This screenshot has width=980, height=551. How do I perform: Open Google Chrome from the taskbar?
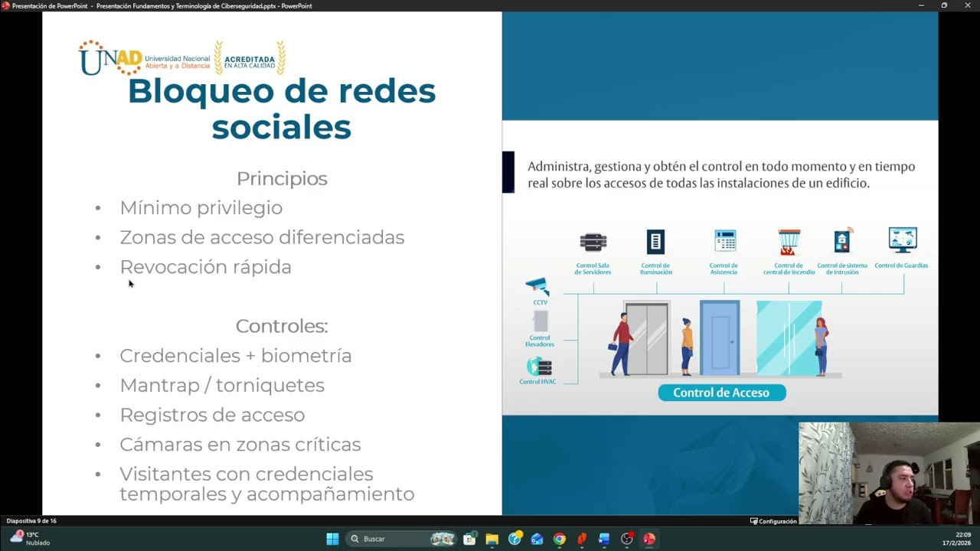tap(560, 539)
